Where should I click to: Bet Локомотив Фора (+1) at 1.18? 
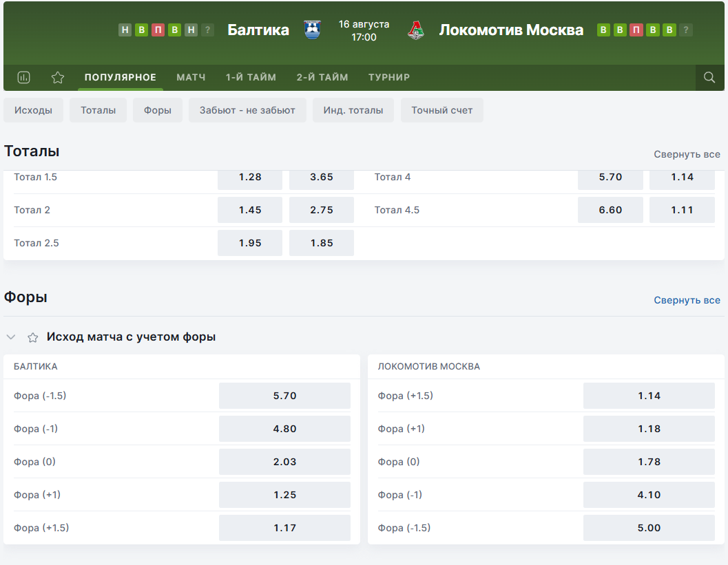point(649,429)
